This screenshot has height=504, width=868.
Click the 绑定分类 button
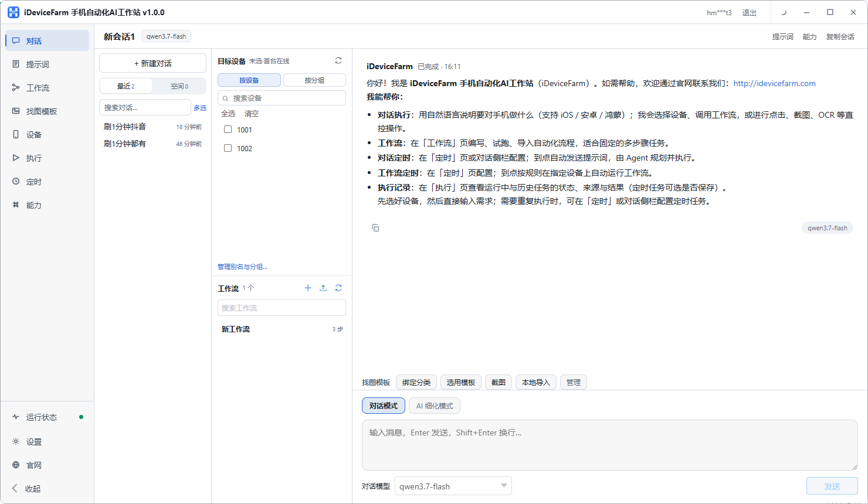pyautogui.click(x=416, y=382)
